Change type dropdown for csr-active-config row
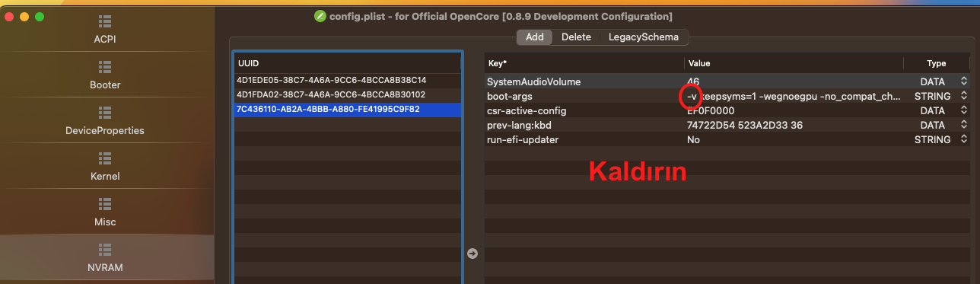The height and width of the screenshot is (284, 980). pyautogui.click(x=964, y=110)
